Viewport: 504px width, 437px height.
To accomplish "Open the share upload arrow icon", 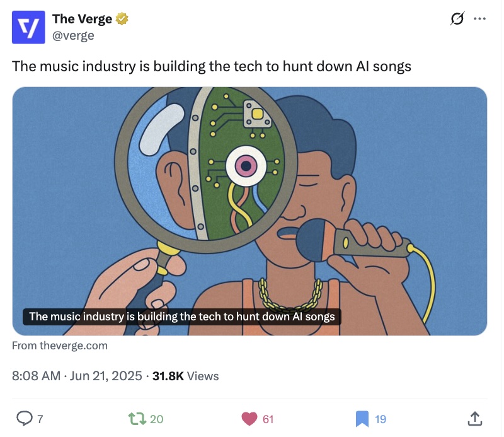I will 475,418.
